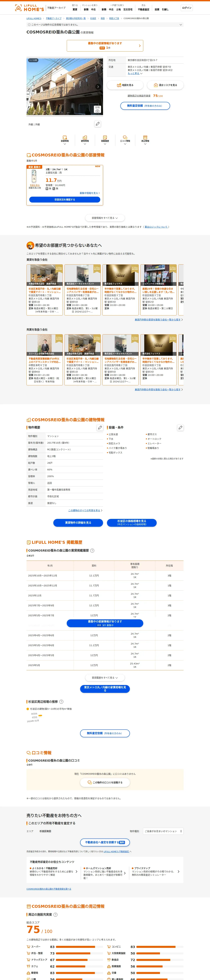Click the スーパー score bar
Screen dimensions: 210x980
pyautogui.click(x=79, y=947)
